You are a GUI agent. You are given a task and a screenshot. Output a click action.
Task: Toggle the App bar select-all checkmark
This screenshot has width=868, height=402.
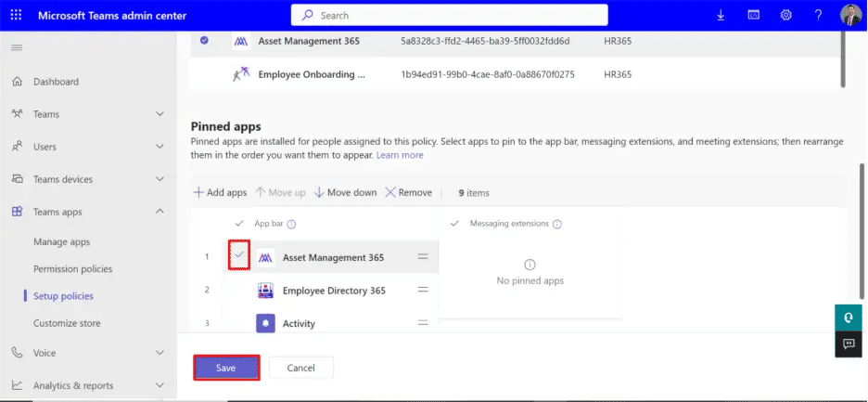239,224
